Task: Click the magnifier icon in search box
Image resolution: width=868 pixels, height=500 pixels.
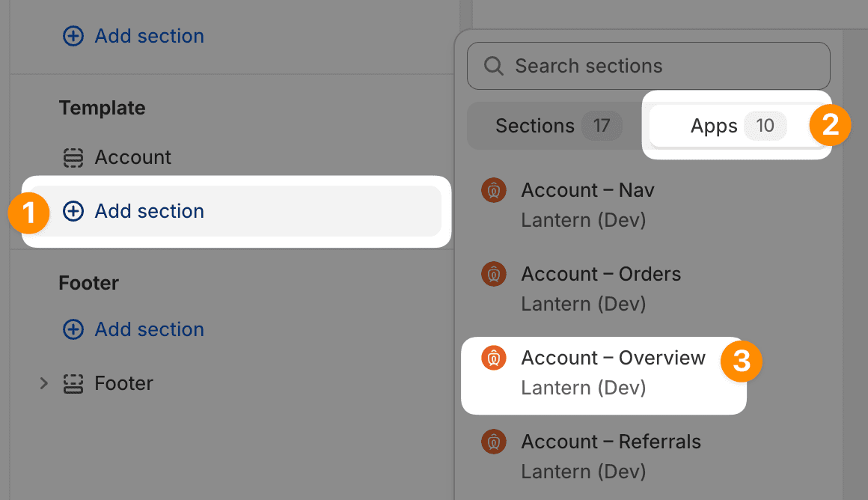Action: click(x=494, y=67)
